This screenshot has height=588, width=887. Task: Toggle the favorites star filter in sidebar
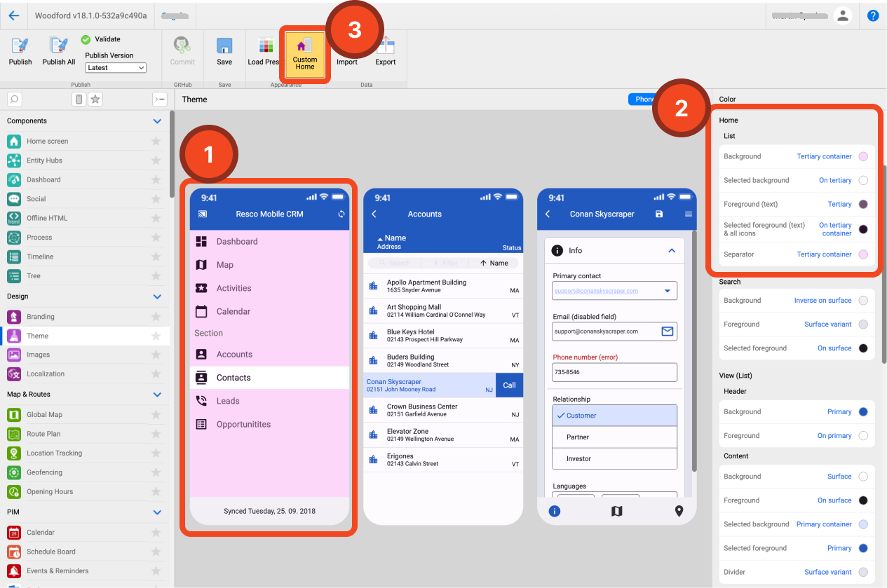click(x=95, y=100)
